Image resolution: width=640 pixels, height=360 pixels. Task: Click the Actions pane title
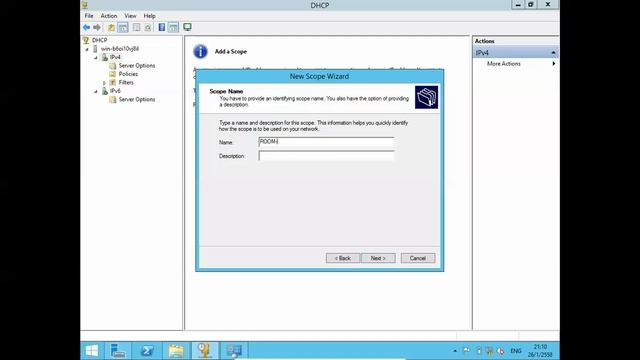click(x=484, y=41)
